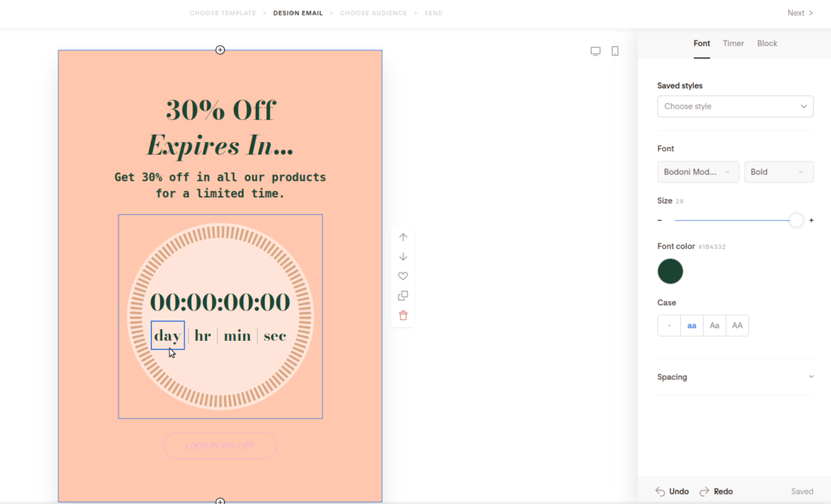Click the 'Saved' status text
Image resolution: width=831 pixels, height=504 pixels.
(x=802, y=491)
